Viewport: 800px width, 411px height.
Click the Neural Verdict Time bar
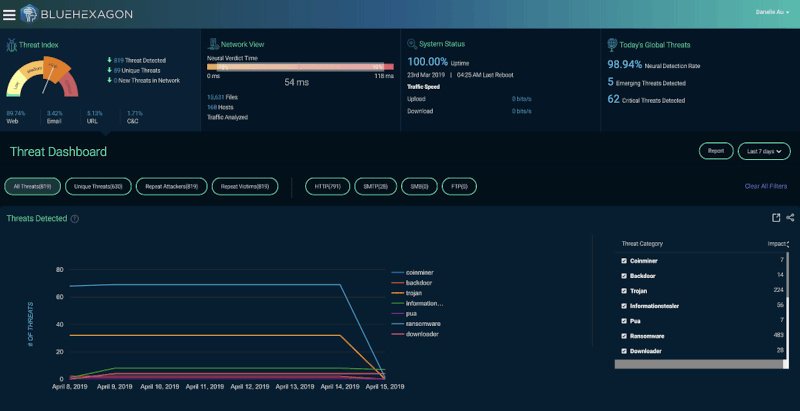300,67
